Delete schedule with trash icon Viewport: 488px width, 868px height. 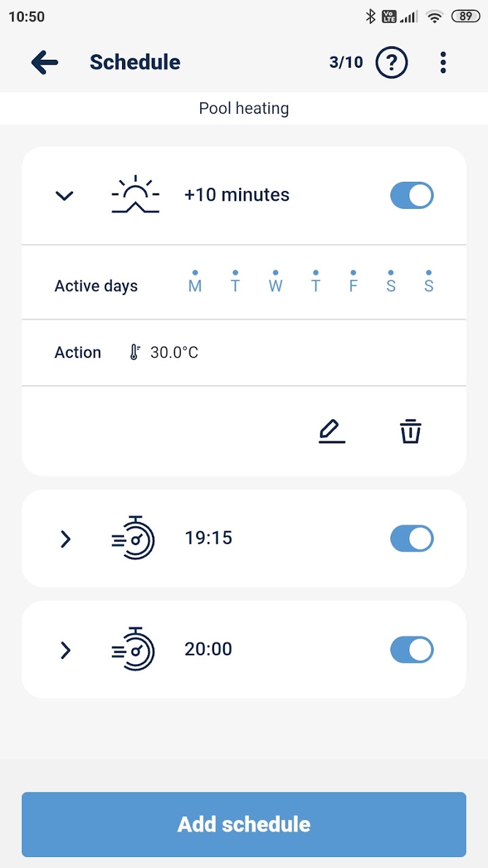411,431
